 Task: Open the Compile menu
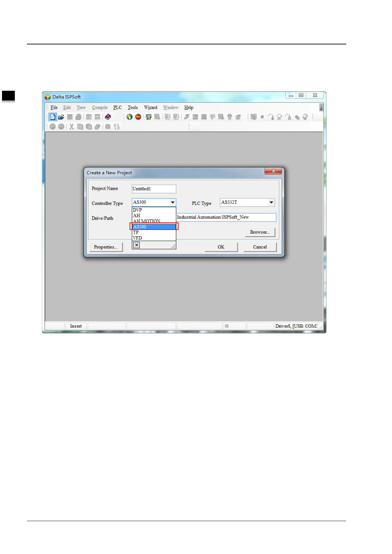(x=100, y=108)
